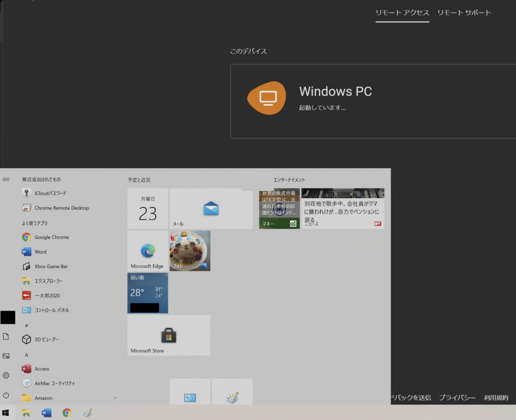Open the フォト cake photo tile
Image resolution: width=516 pixels, height=420 pixels.
click(190, 251)
